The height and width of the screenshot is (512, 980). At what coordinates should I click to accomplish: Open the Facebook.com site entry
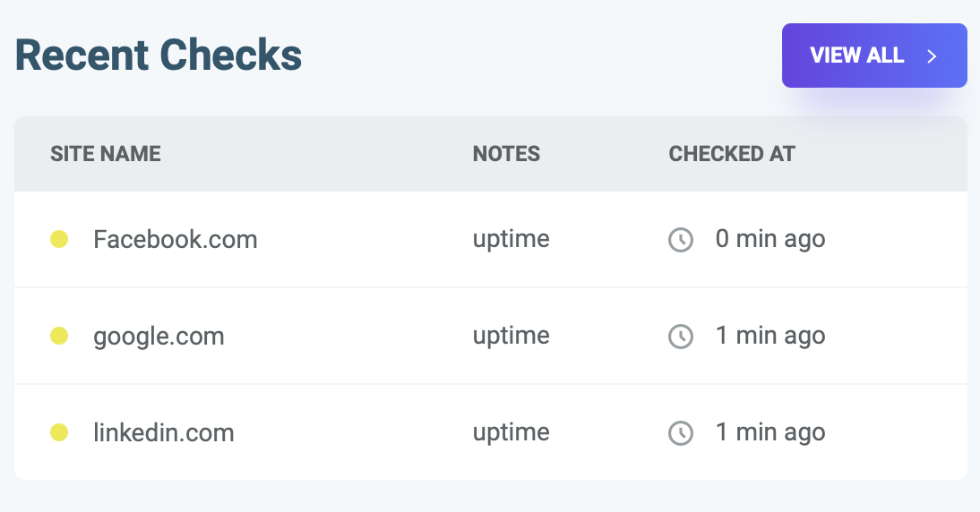pyautogui.click(x=175, y=239)
